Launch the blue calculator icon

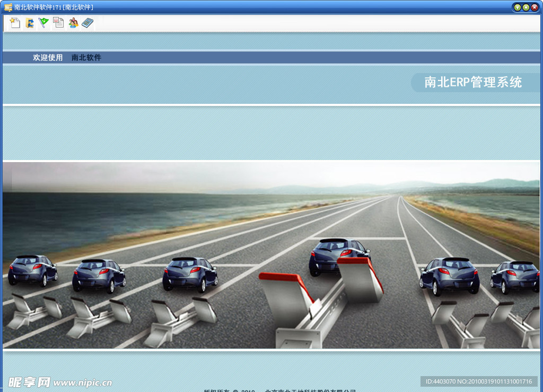[87, 23]
